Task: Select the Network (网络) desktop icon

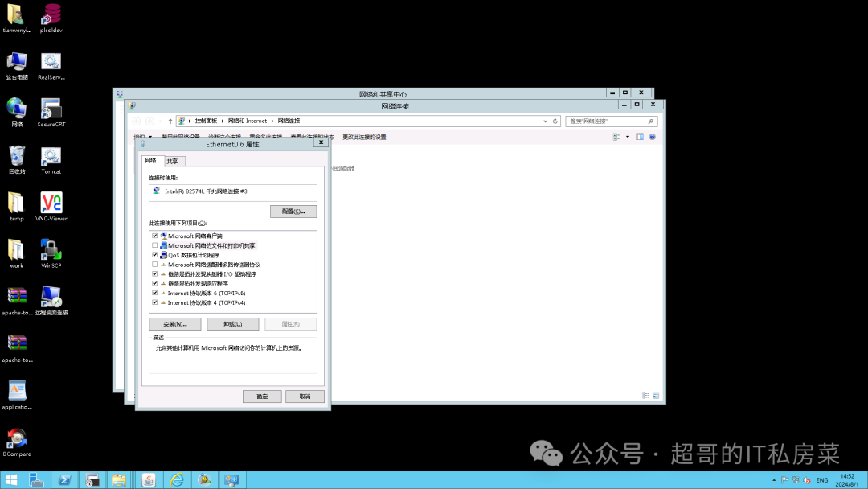Action: (17, 113)
